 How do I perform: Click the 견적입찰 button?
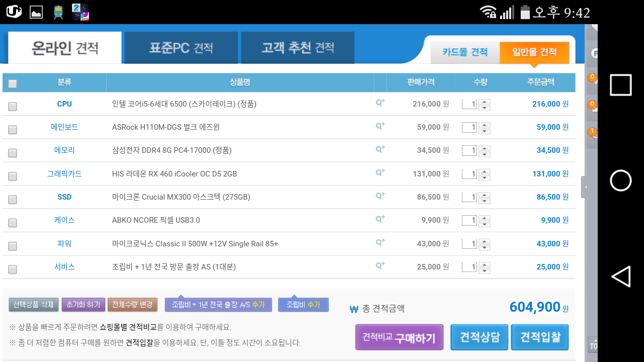(540, 337)
